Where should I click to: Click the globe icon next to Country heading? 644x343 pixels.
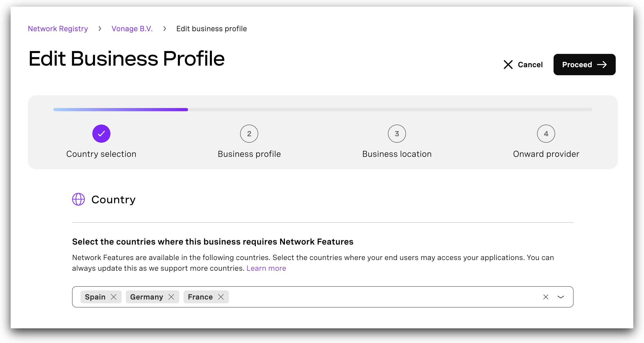coord(78,199)
